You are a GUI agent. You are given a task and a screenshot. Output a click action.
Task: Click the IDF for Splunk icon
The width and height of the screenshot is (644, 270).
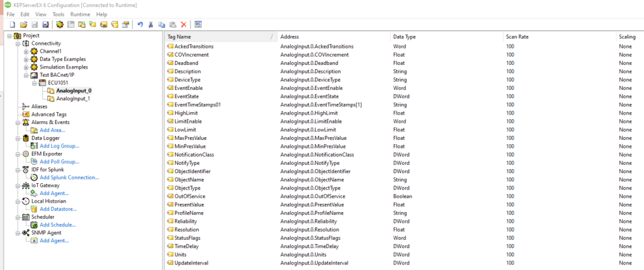click(x=25, y=169)
